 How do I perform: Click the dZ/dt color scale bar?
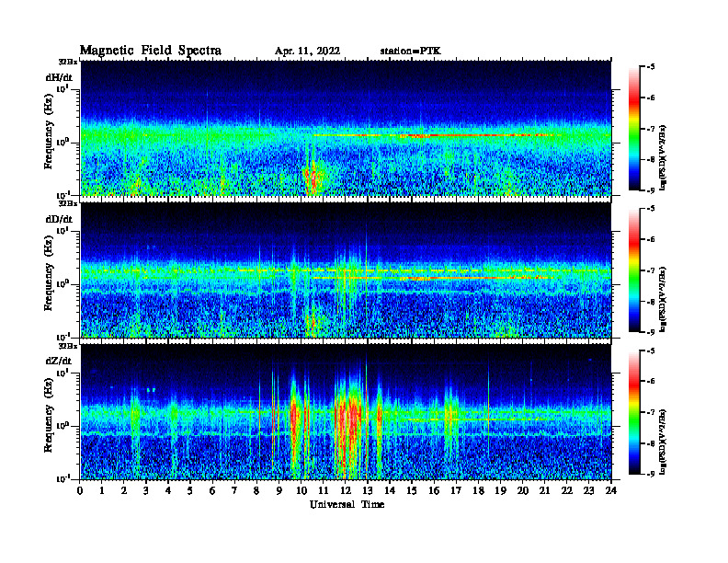click(x=633, y=412)
